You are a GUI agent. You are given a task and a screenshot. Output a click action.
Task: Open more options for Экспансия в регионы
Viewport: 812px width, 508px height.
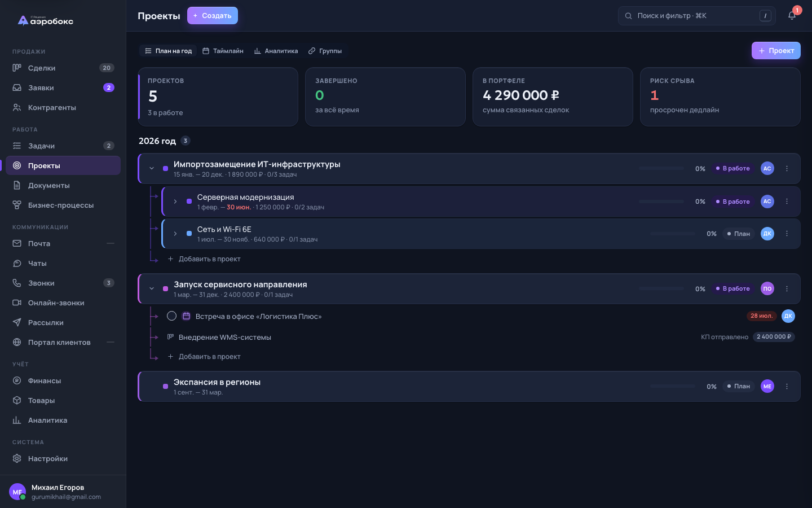pos(787,386)
